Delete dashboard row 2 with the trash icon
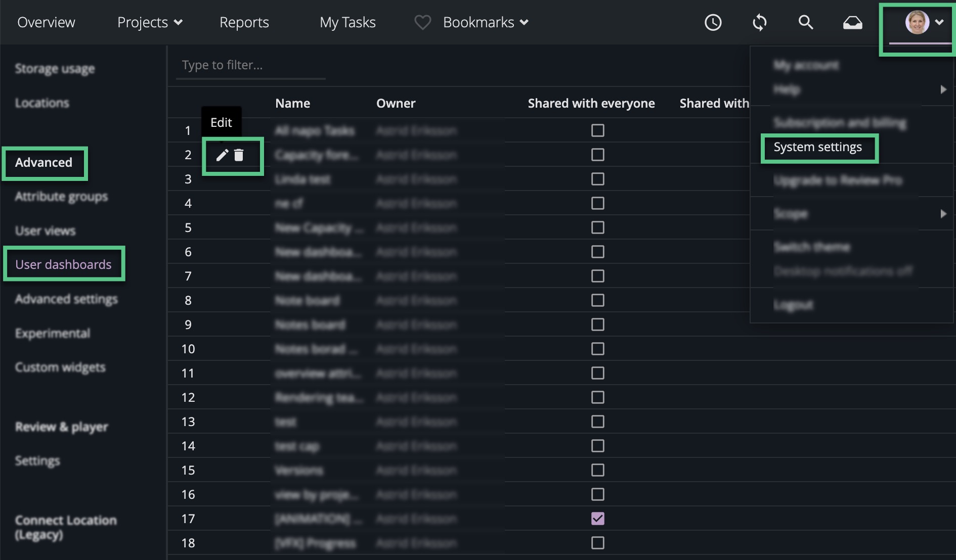 (240, 156)
